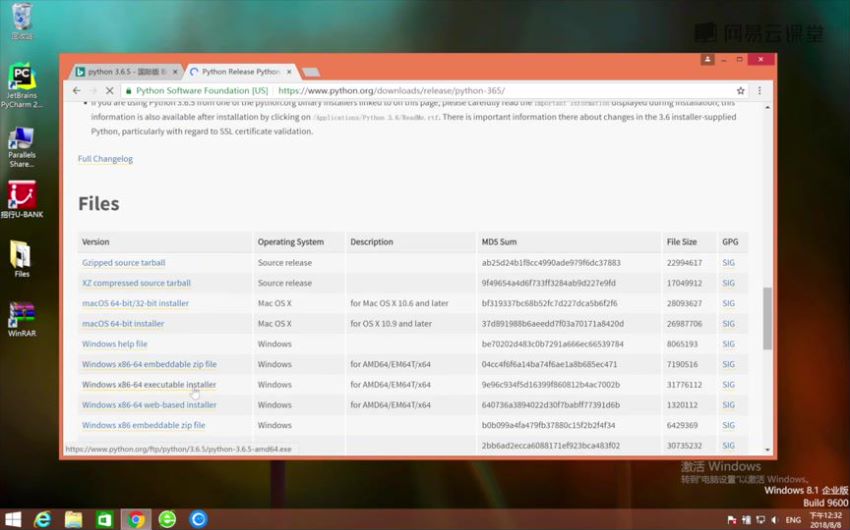Close the python 3.6.5 search tab
850x530 pixels.
[x=175, y=72]
